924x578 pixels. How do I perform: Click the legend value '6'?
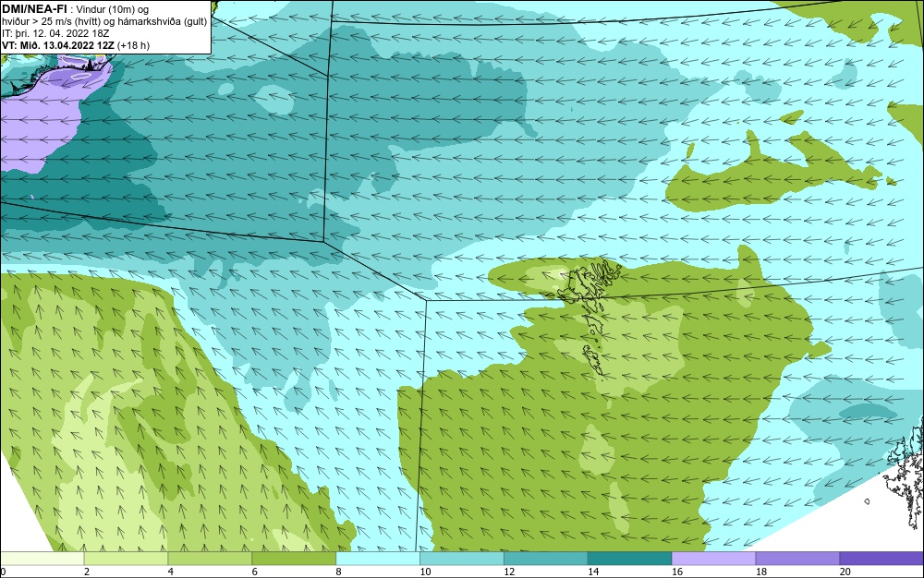coord(255,572)
